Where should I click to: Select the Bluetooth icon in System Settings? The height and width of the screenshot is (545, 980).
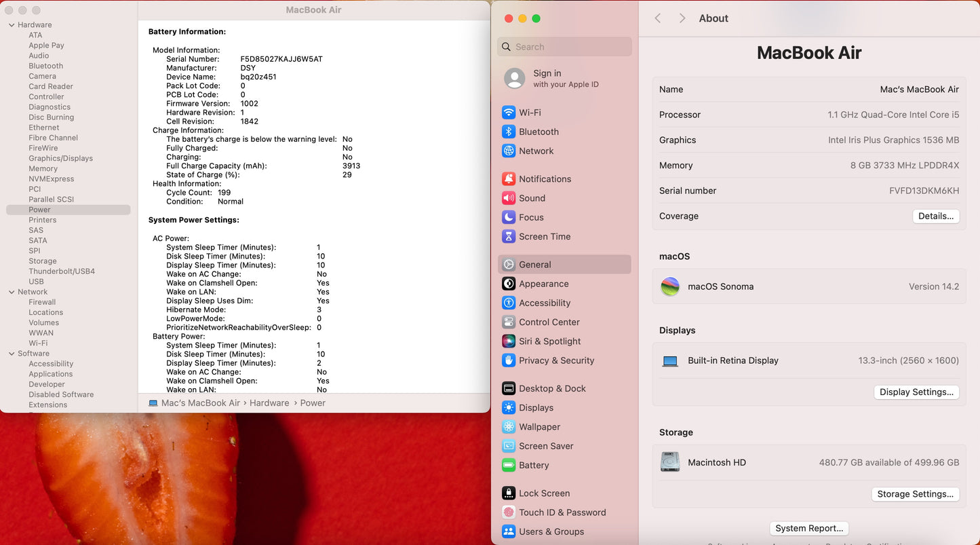509,132
